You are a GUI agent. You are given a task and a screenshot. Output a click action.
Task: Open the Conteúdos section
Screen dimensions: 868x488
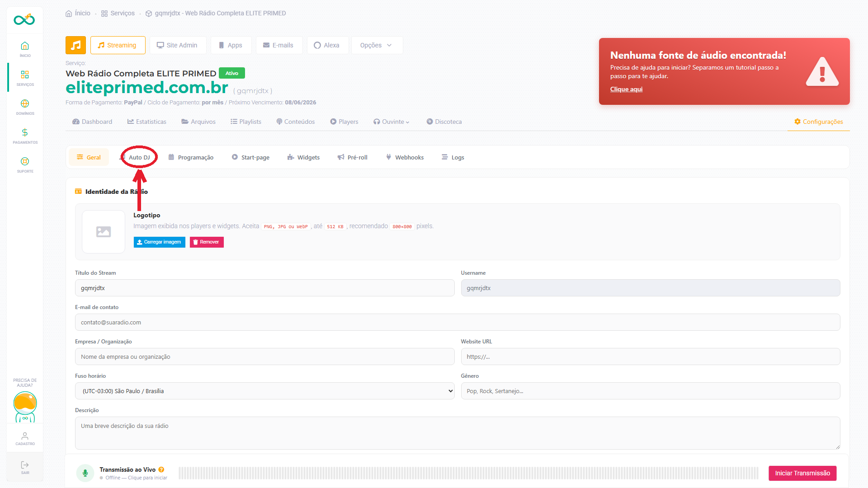coord(296,122)
